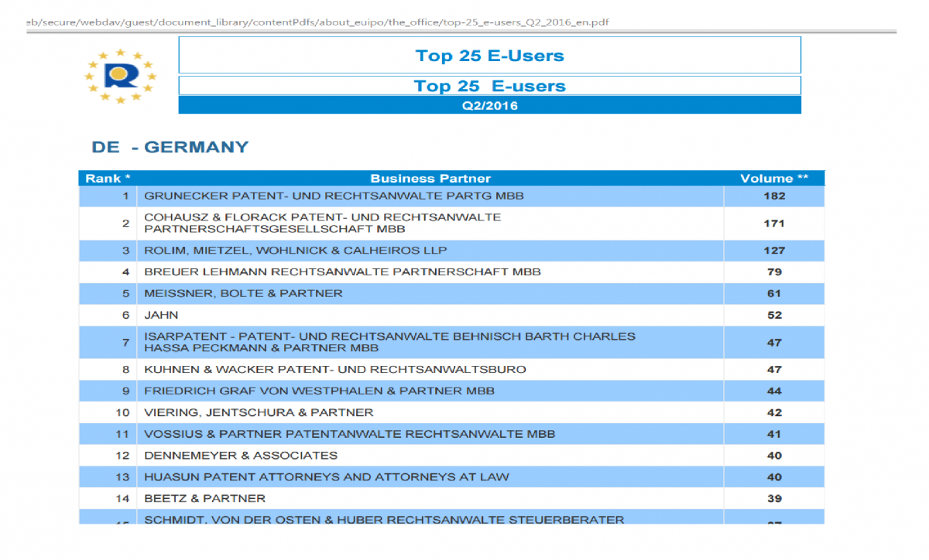Select rank number 14 beside BEETZ & PARTNER

(122, 498)
